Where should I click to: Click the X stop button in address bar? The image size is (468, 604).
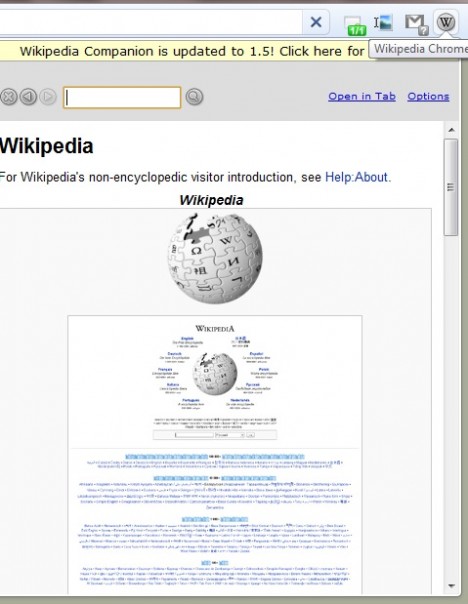tap(316, 22)
